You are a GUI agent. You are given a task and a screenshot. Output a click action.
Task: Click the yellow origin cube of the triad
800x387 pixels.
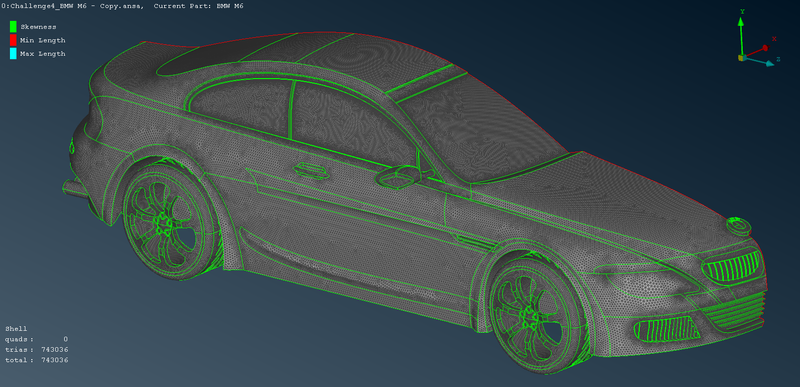(741, 58)
